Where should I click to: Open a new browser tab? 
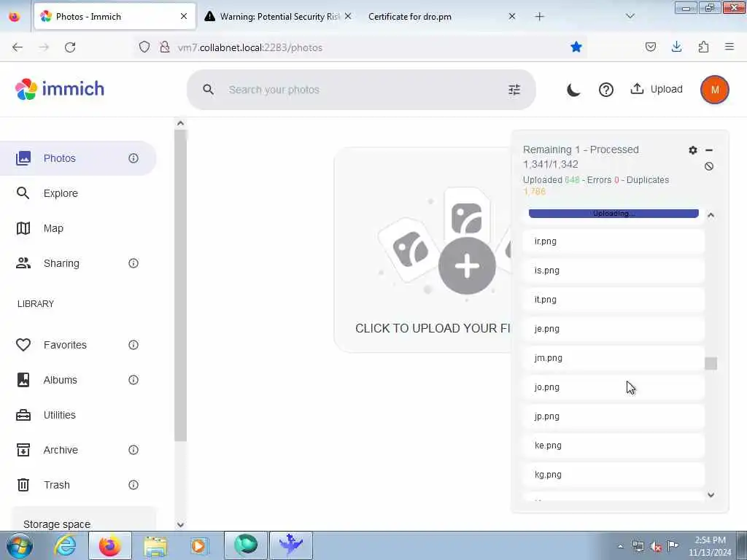[x=539, y=17]
